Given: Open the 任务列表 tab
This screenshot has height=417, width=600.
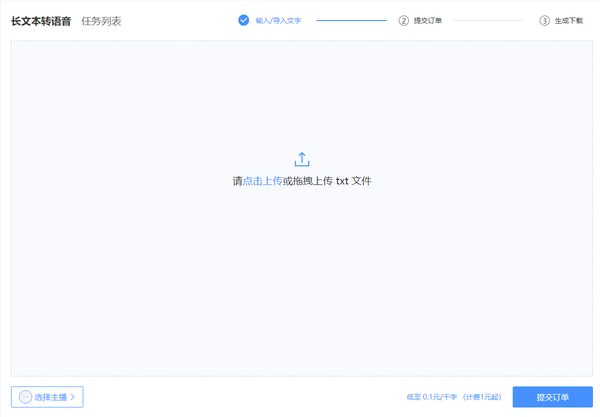Looking at the screenshot, I should point(101,21).
